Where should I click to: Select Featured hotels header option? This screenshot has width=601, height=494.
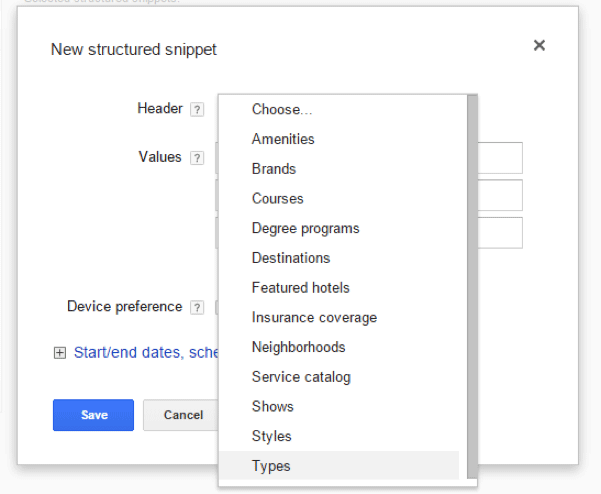click(300, 288)
